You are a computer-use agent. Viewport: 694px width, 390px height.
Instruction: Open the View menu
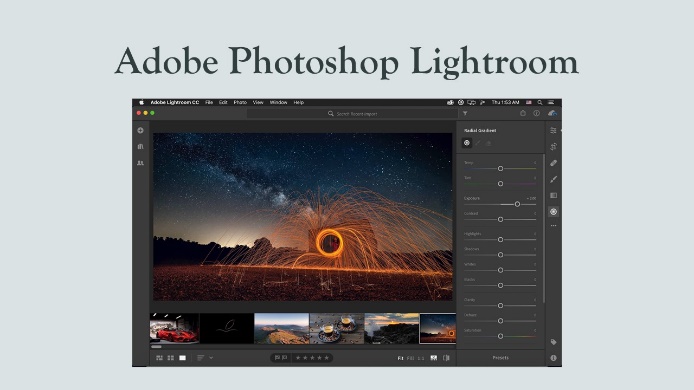pos(258,102)
